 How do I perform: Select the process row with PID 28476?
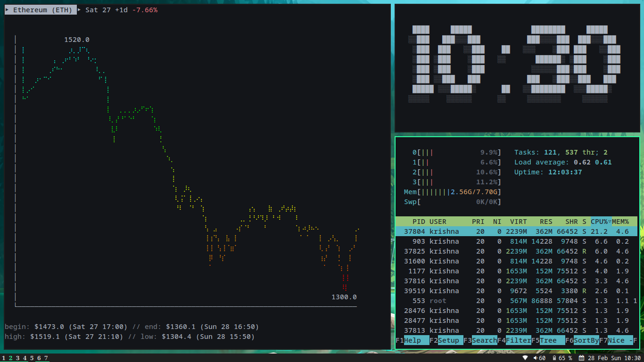(516, 311)
